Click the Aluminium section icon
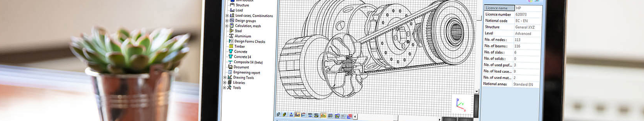The height and width of the screenshot is (121, 644). [231, 36]
